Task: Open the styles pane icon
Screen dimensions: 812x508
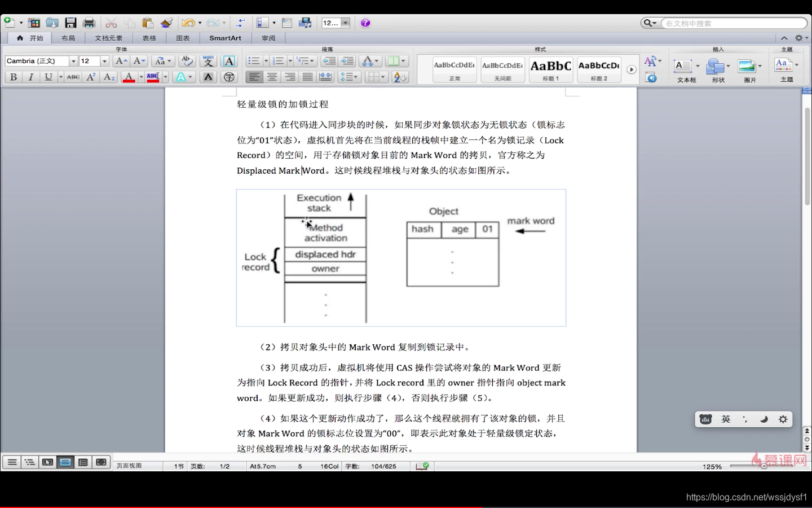Action: [651, 78]
